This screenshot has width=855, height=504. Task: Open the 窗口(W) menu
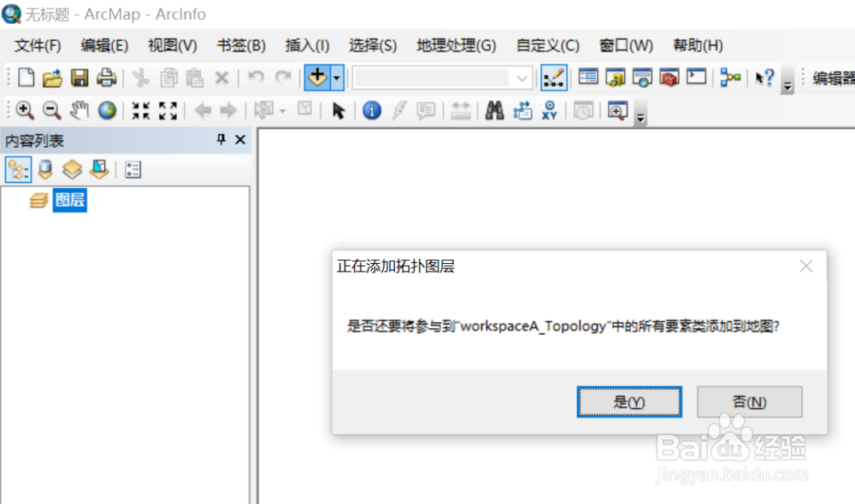click(x=626, y=45)
